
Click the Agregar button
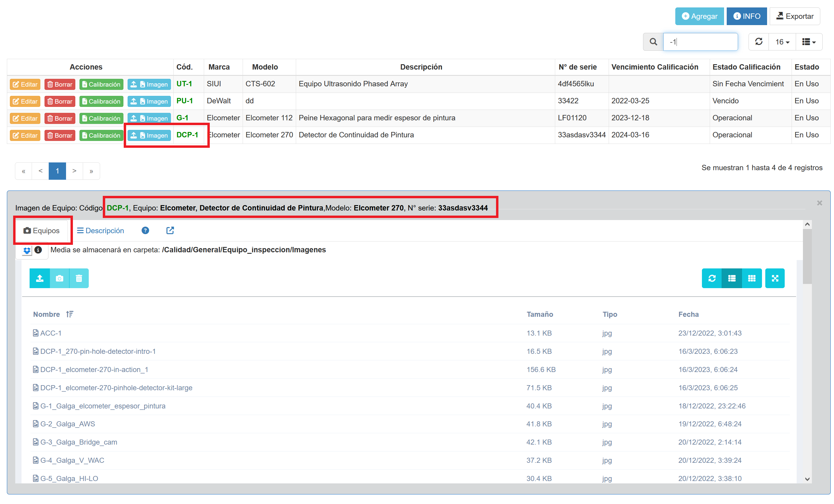click(699, 16)
